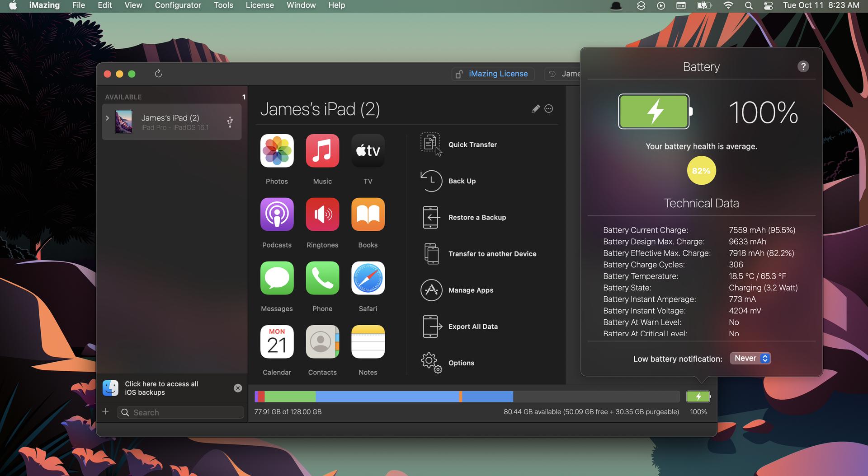Open the Edit menu
The width and height of the screenshot is (868, 476).
click(x=105, y=5)
